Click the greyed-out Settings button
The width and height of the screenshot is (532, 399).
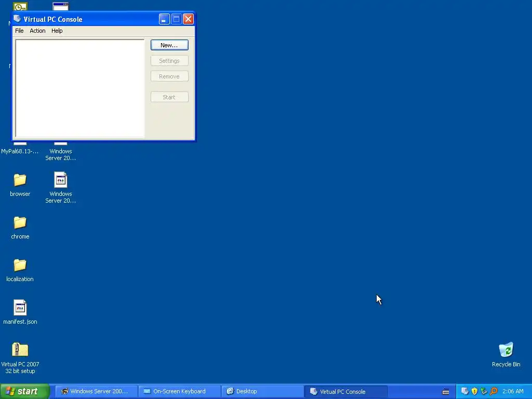[169, 61]
